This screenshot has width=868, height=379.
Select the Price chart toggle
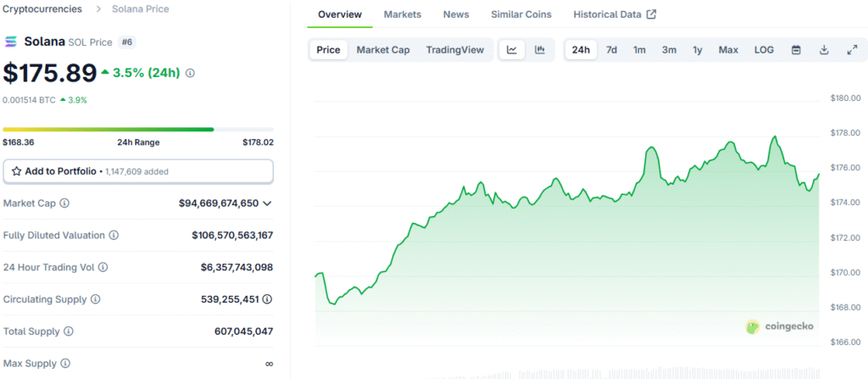(328, 50)
